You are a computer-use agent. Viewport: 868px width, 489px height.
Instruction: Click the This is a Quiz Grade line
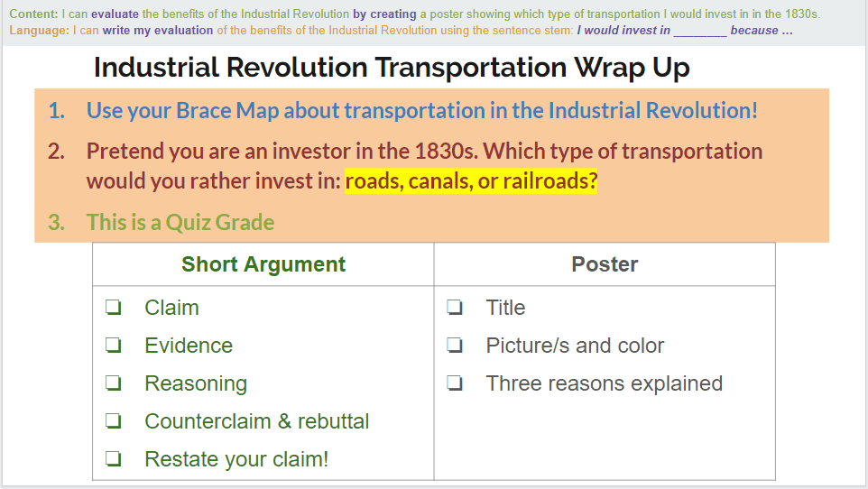[x=180, y=223]
